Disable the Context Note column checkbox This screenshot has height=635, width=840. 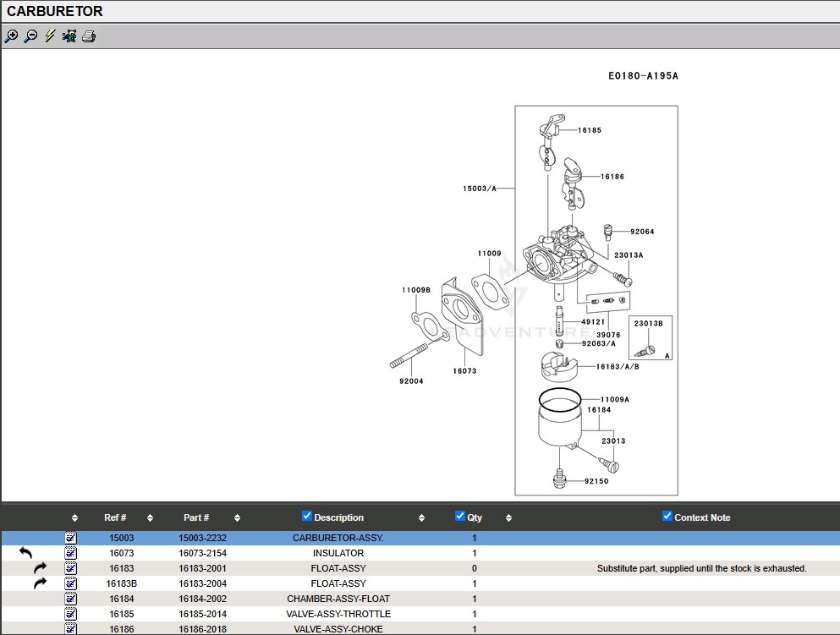pos(667,517)
